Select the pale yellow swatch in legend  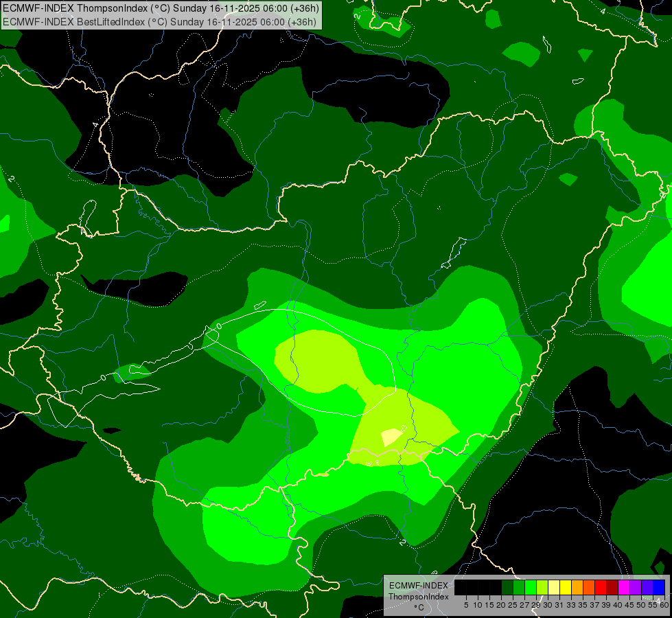click(x=554, y=587)
